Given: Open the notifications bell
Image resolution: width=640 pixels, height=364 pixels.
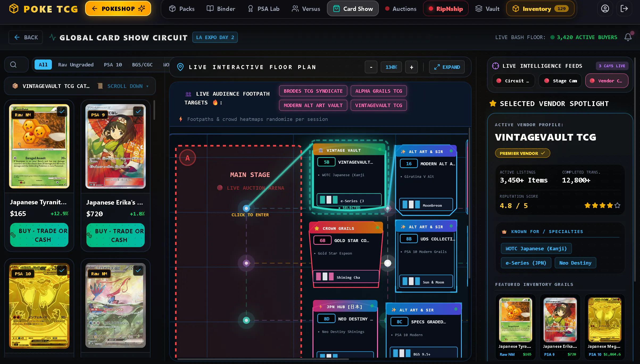Looking at the screenshot, I should click(628, 37).
